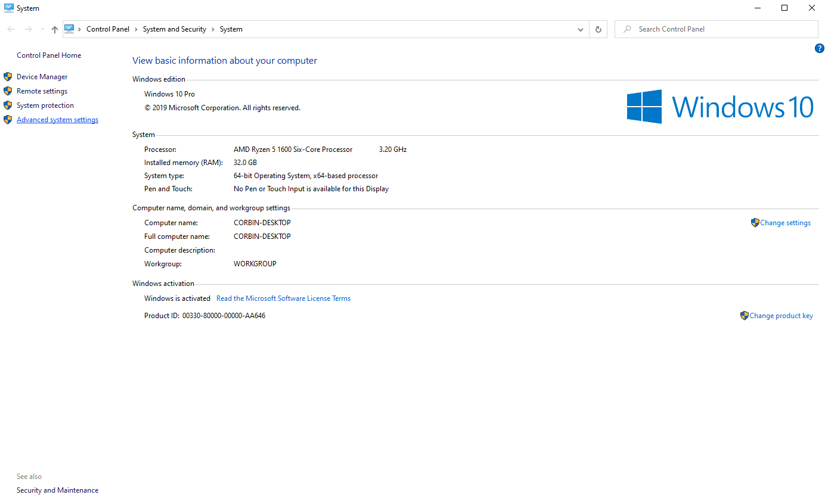Expand chevron after Control Panel breadcrumb
Image resolution: width=825 pixels, height=504 pixels.
pos(136,29)
